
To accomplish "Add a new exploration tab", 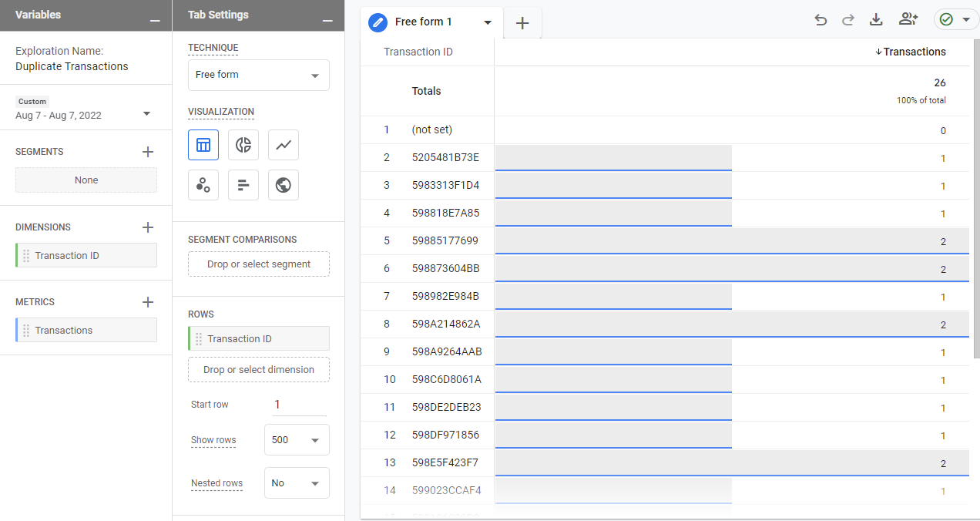I will (x=522, y=22).
